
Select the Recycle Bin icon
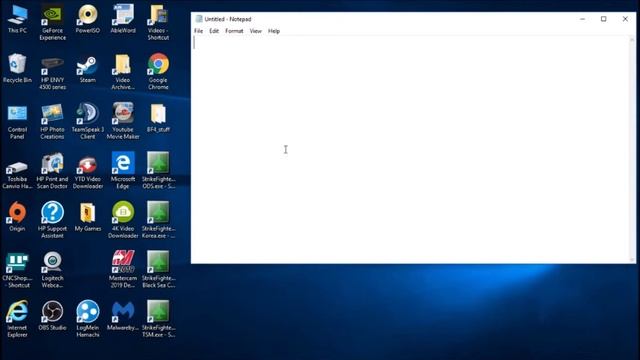(x=17, y=69)
